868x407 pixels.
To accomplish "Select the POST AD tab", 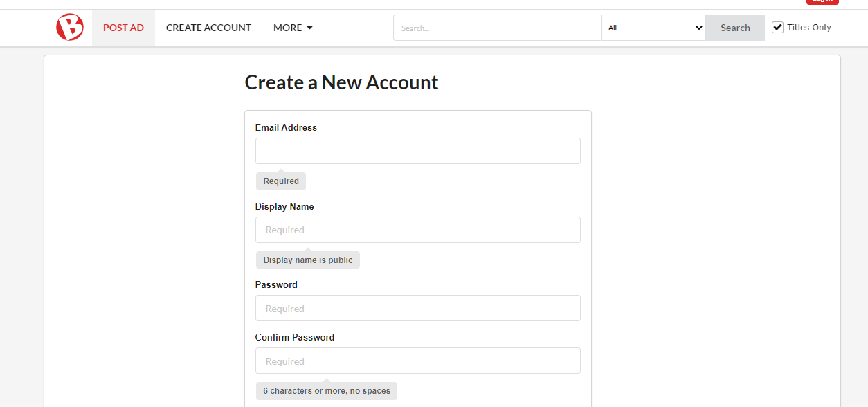I will point(123,28).
